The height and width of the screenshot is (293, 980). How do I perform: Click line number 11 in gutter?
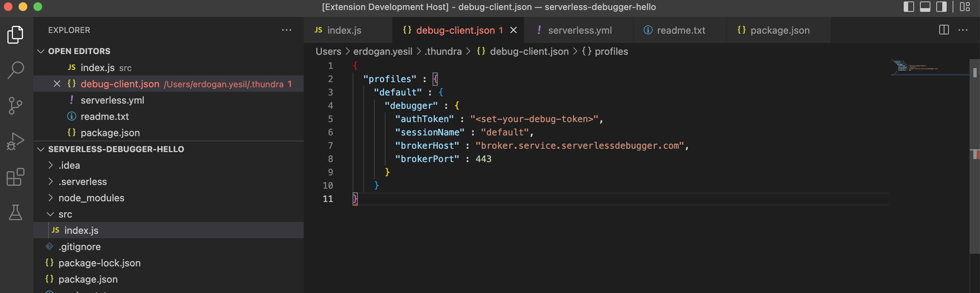click(327, 199)
